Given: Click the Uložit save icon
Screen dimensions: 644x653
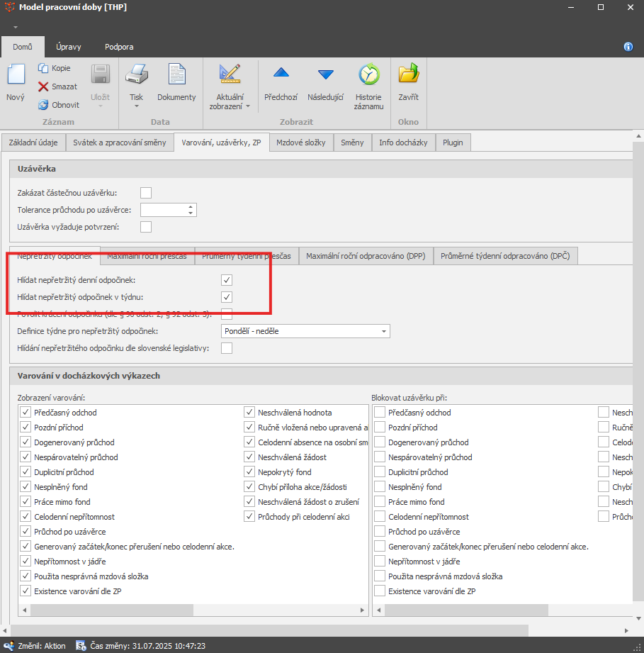Looking at the screenshot, I should pyautogui.click(x=101, y=74).
